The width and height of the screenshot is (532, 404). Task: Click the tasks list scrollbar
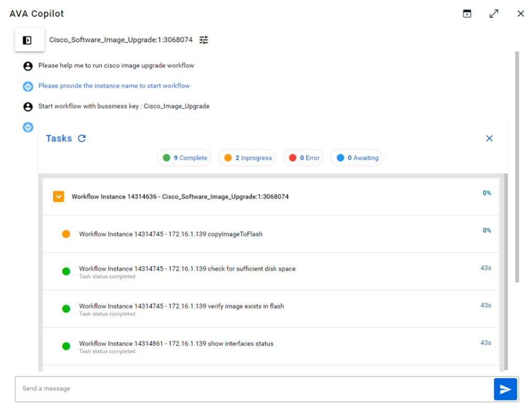506,272
